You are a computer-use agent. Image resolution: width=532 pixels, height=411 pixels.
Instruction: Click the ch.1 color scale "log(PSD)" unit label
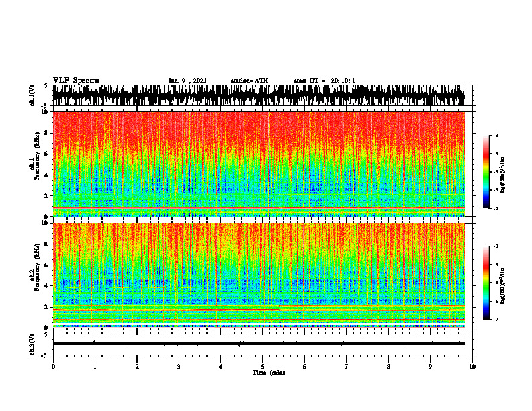tap(502, 175)
